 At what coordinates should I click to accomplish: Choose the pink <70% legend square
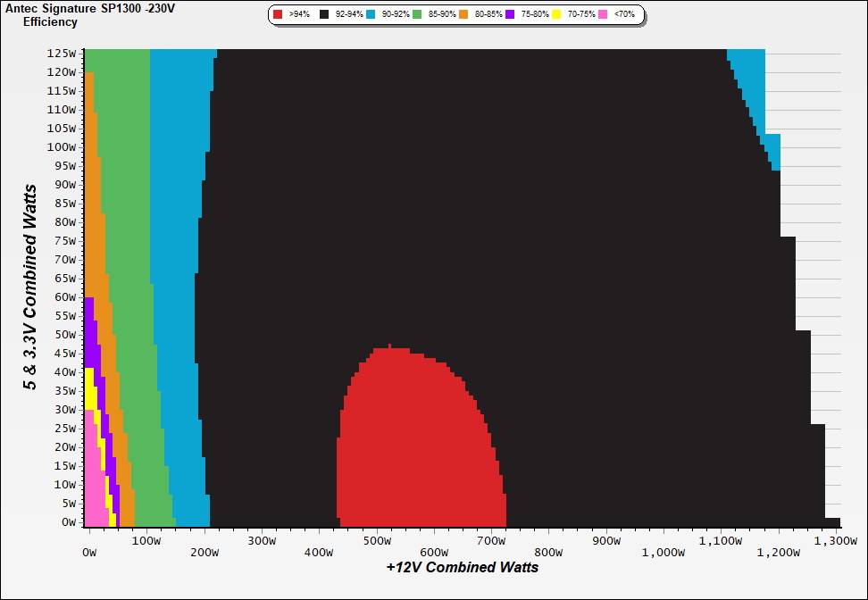click(x=603, y=15)
